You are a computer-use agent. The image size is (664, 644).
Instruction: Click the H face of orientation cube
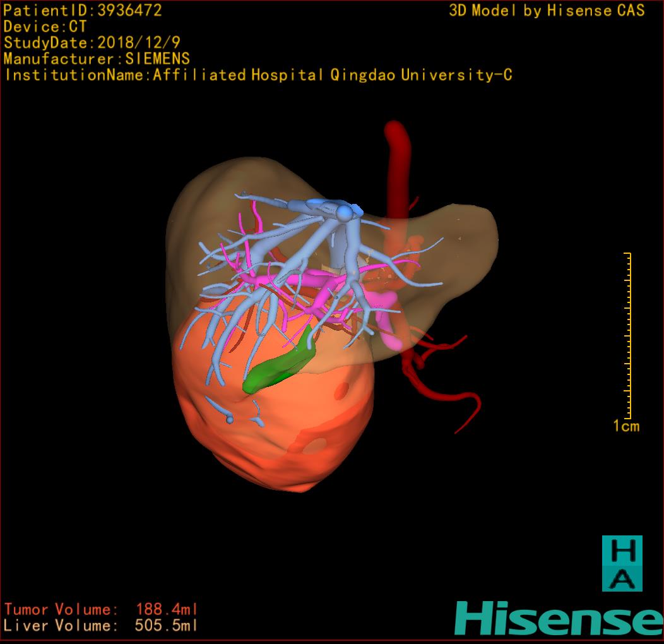click(621, 551)
